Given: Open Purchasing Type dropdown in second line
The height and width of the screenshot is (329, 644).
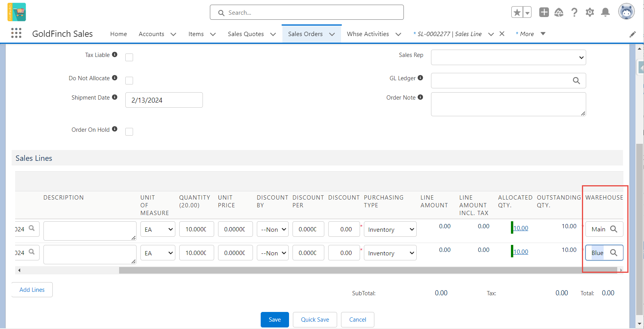Looking at the screenshot, I should pyautogui.click(x=390, y=253).
